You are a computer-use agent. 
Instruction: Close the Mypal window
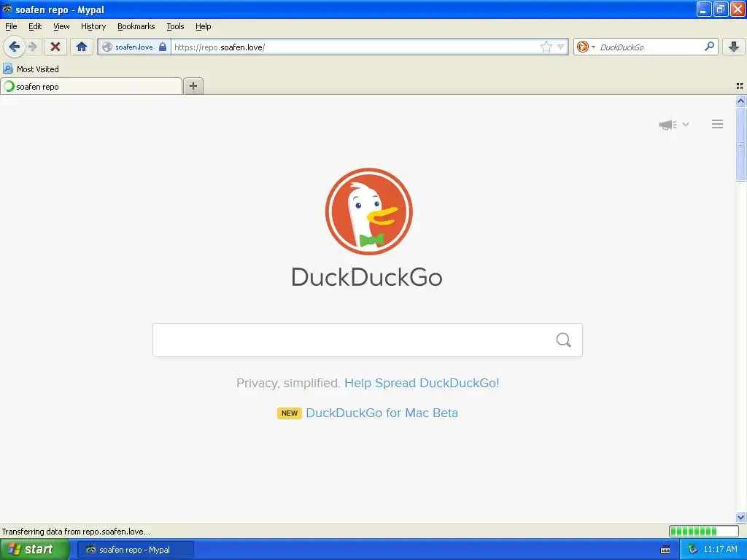[x=738, y=9]
